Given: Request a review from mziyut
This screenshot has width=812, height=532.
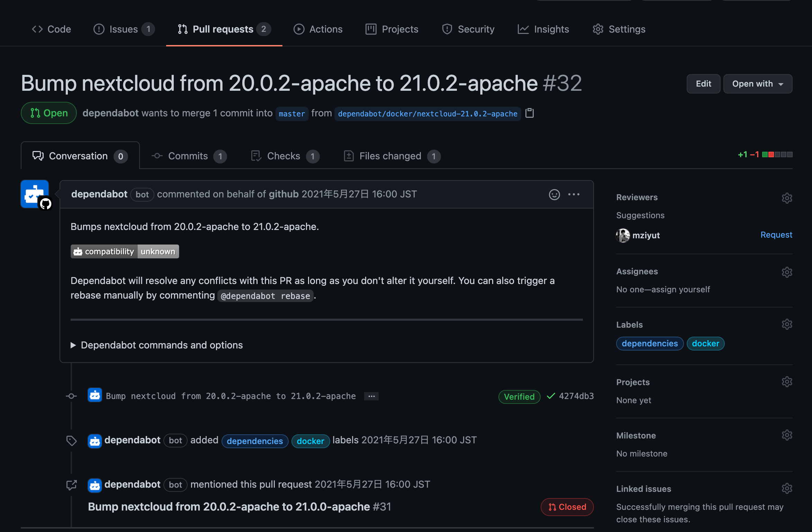Looking at the screenshot, I should [776, 235].
